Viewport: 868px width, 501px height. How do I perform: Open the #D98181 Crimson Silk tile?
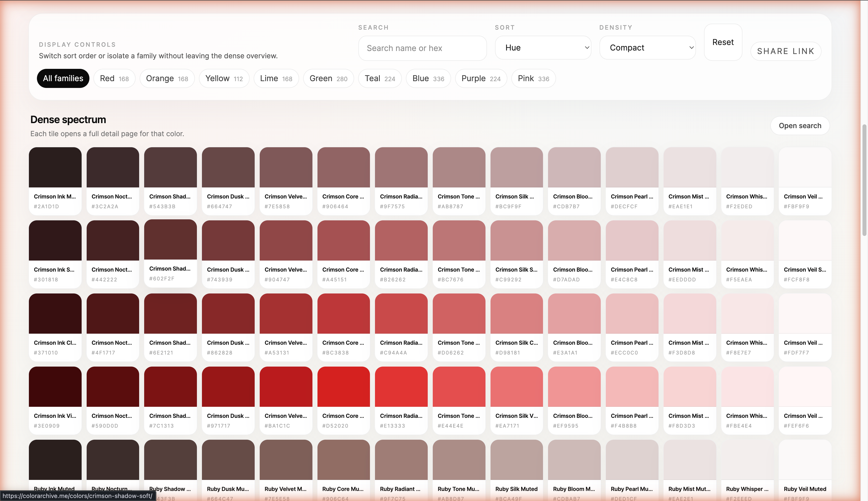pyautogui.click(x=517, y=327)
